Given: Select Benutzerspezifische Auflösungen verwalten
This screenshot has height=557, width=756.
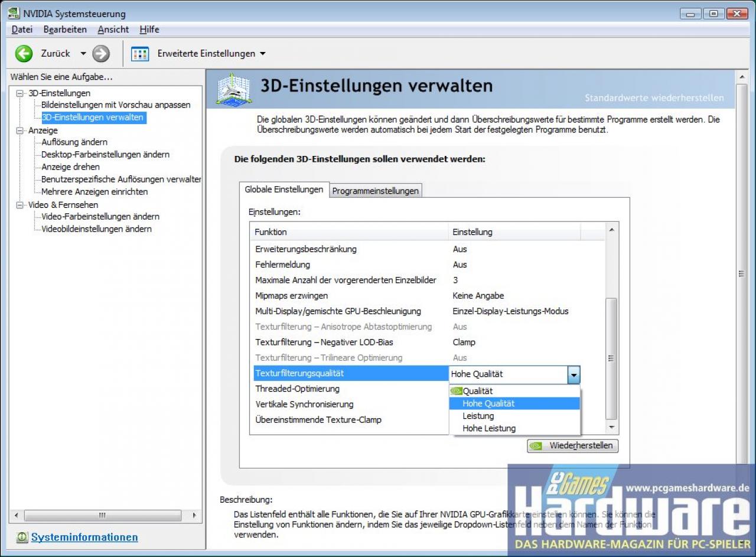Looking at the screenshot, I should (x=121, y=180).
